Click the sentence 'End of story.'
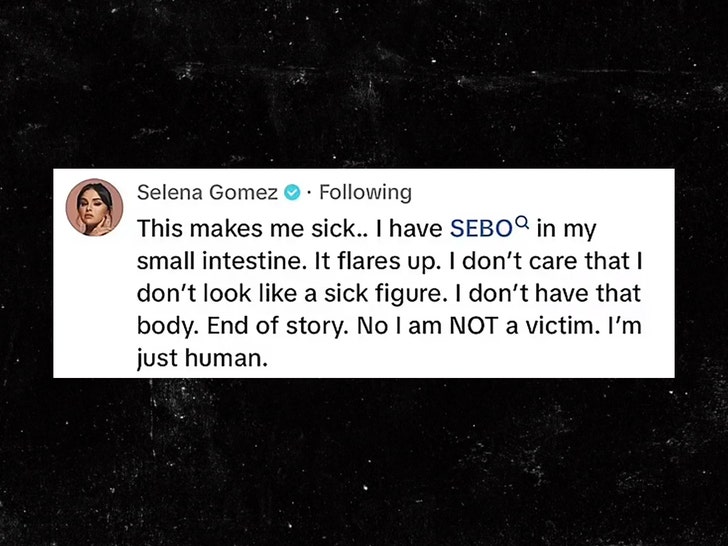 tap(257, 327)
